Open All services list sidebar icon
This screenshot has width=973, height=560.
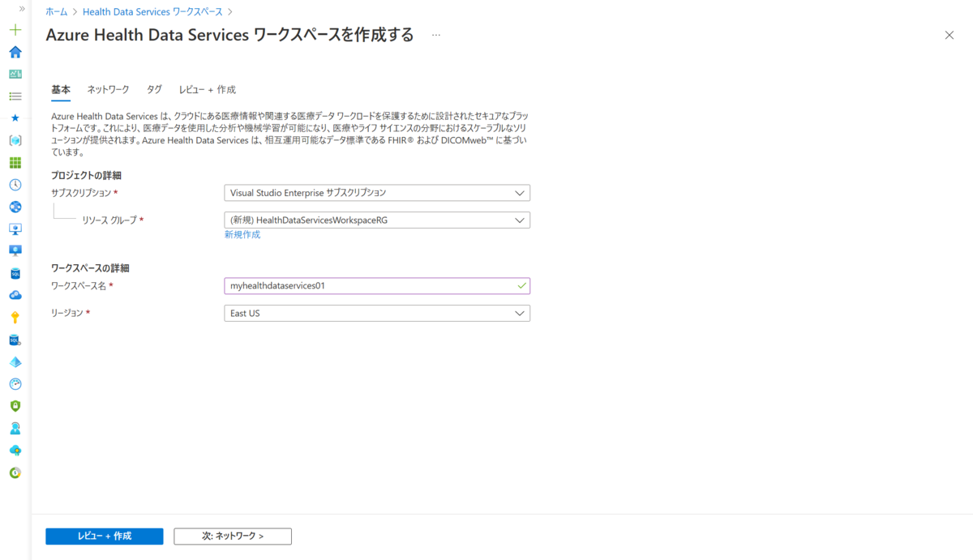15,96
